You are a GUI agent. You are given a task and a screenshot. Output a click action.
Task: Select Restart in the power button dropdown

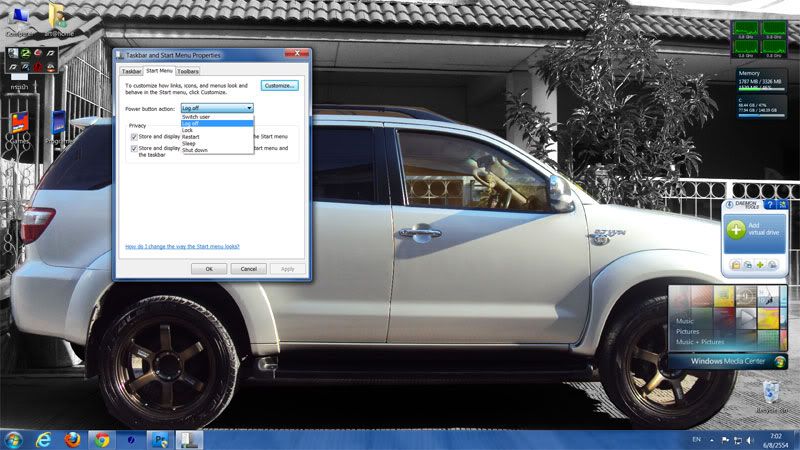[x=191, y=137]
